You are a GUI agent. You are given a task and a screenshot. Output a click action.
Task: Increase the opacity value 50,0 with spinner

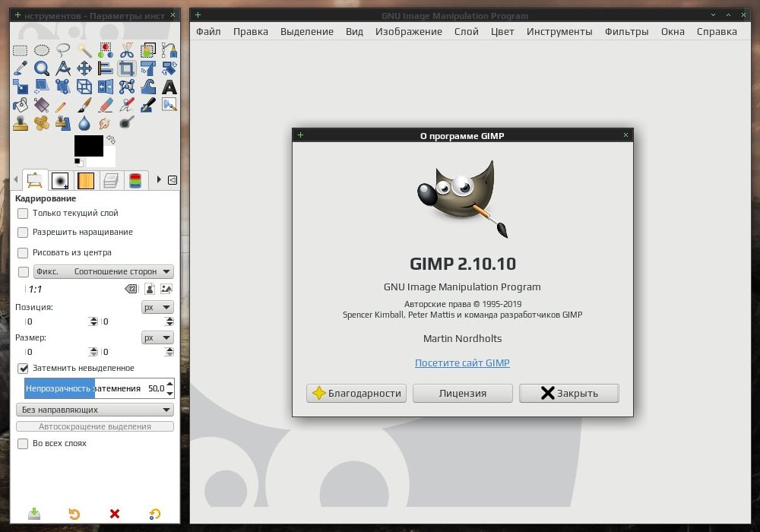(x=169, y=385)
